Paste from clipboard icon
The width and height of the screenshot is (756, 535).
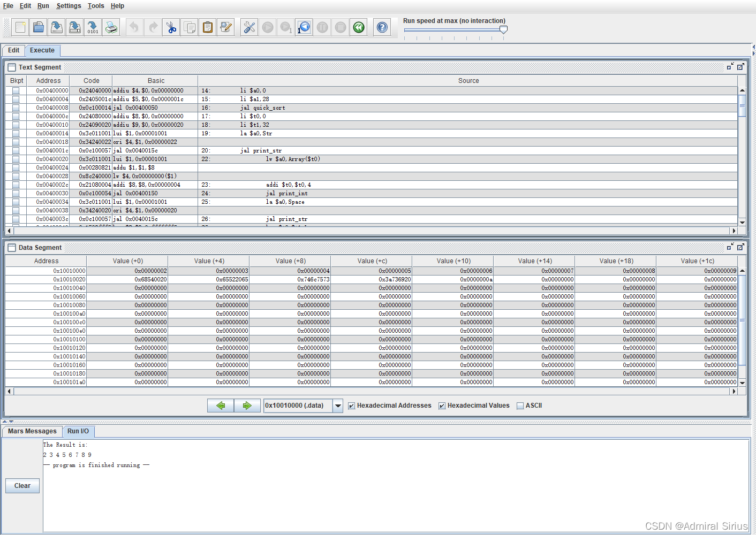(208, 27)
